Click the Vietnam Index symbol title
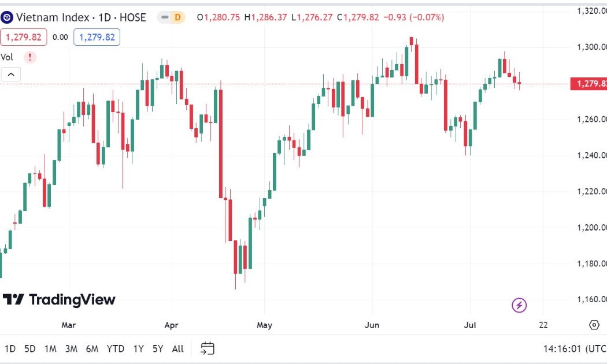The width and height of the screenshot is (607, 364). click(x=82, y=17)
